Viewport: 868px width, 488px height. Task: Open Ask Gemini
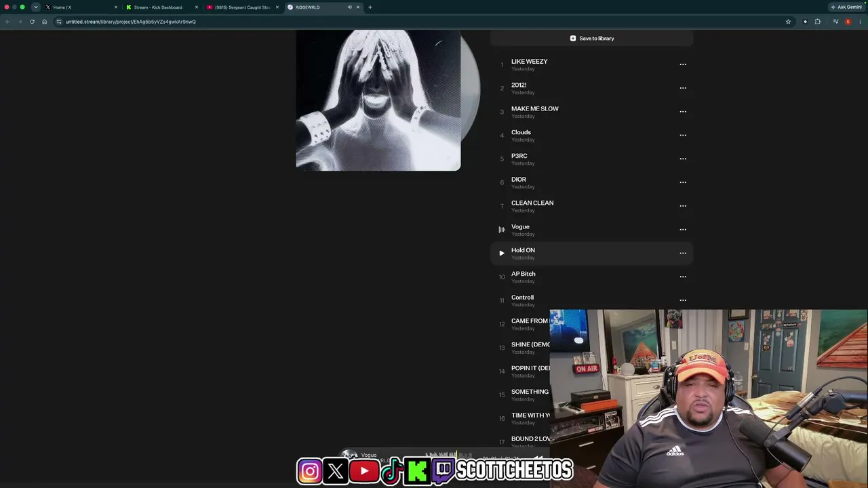tap(846, 7)
